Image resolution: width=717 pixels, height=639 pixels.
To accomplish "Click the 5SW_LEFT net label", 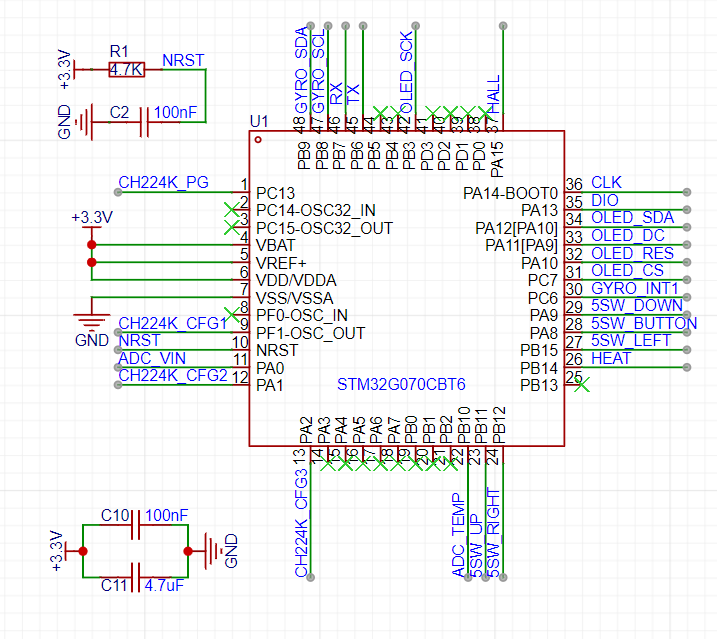I will 631,340.
